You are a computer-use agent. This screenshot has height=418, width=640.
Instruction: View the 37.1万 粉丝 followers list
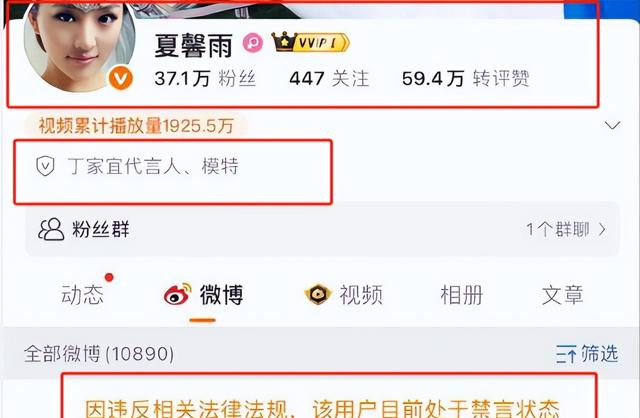click(205, 78)
